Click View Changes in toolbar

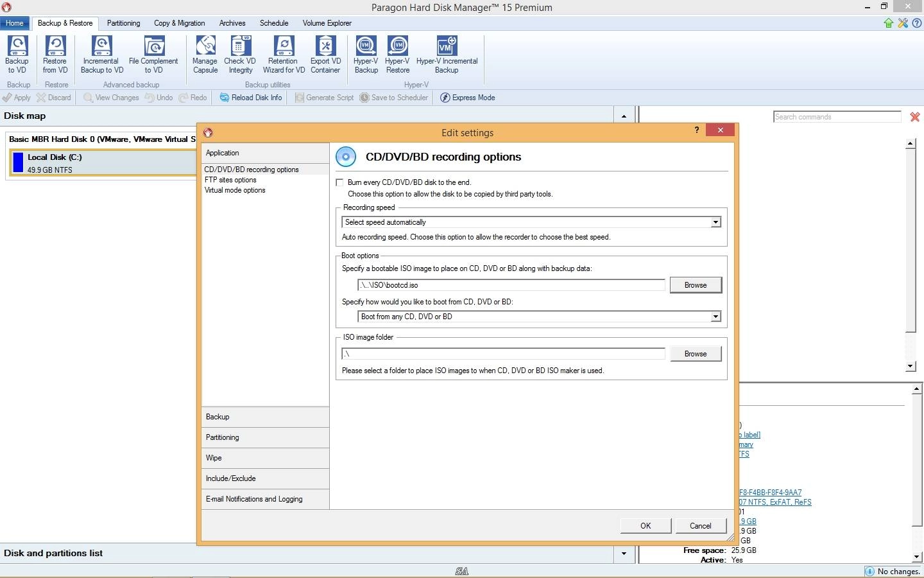pos(111,98)
